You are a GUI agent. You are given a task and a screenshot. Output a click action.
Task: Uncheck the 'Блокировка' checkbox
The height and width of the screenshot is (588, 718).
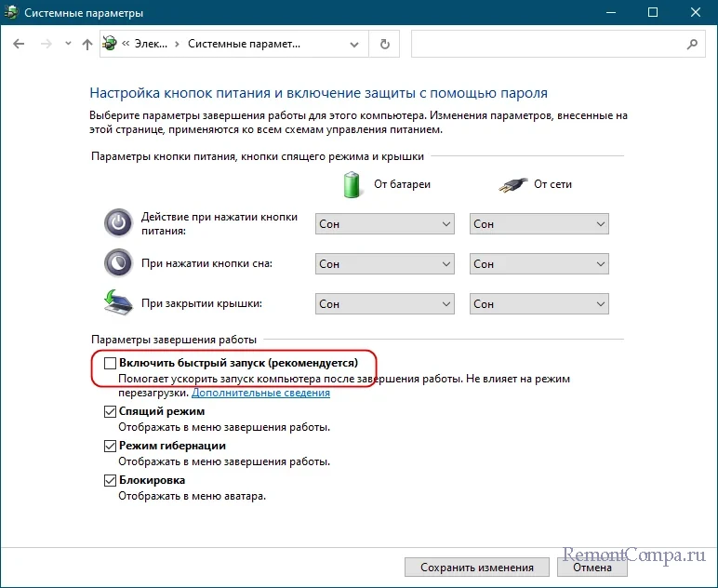(110, 480)
